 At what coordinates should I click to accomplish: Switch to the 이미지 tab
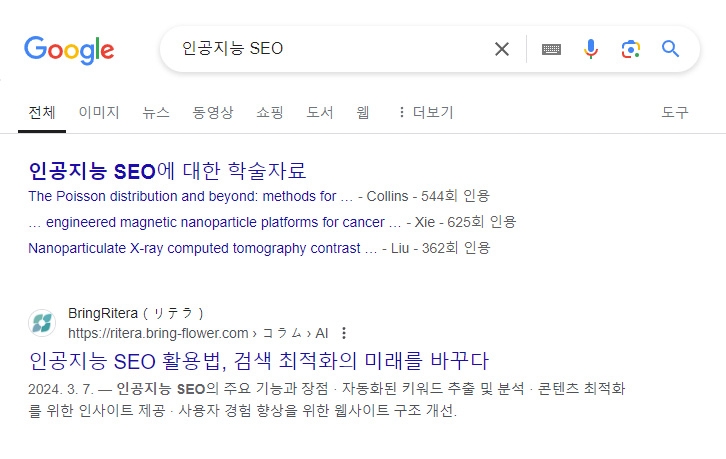99,112
